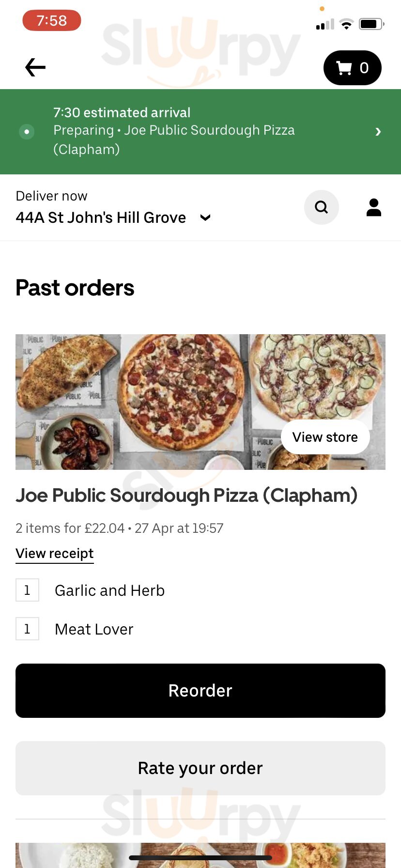Tap the search magnifier icon
The height and width of the screenshot is (868, 401).
click(321, 207)
